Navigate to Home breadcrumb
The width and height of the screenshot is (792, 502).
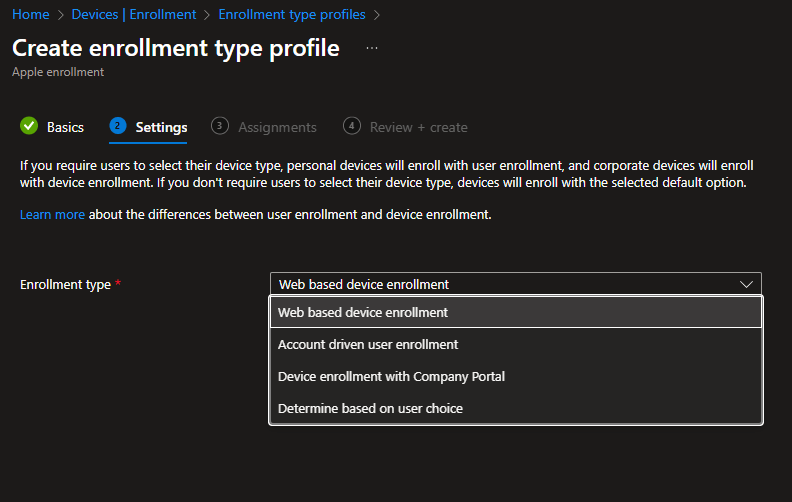point(30,15)
